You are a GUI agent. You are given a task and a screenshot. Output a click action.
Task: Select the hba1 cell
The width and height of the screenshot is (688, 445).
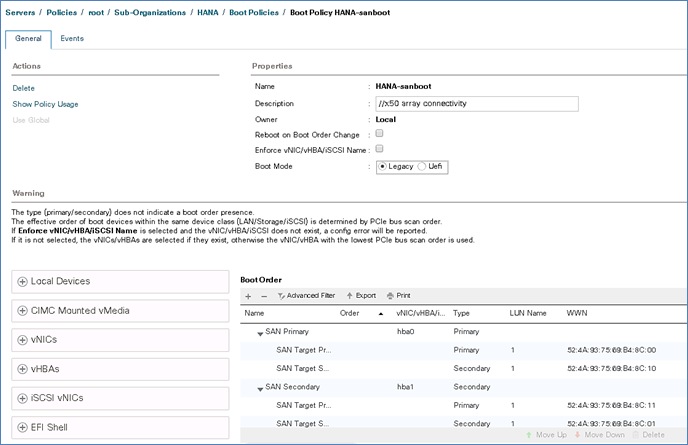point(405,387)
